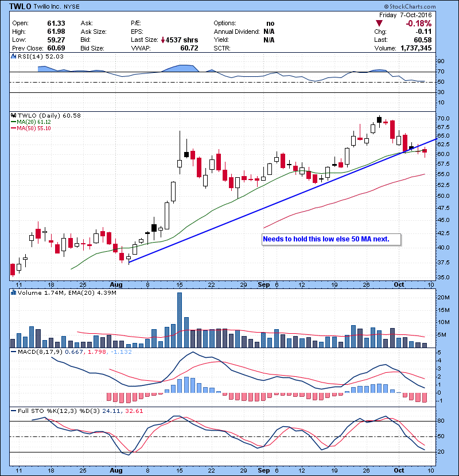Click the Volume legend bar icon

pos(14,293)
